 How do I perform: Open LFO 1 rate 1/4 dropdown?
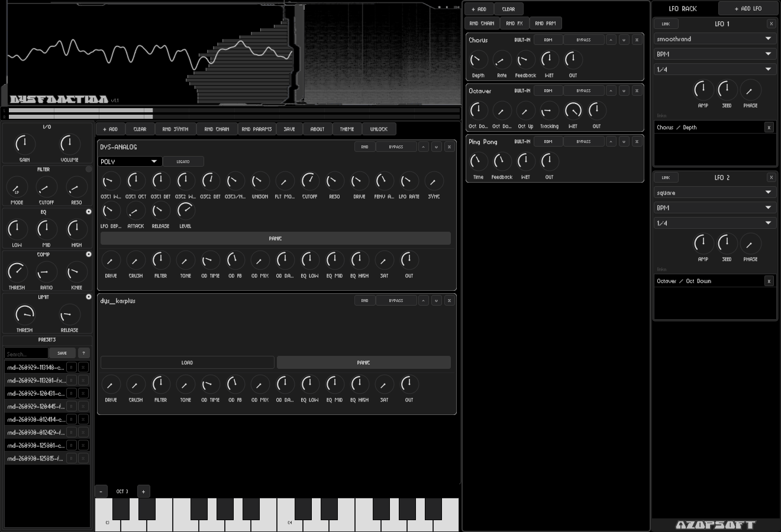point(715,70)
